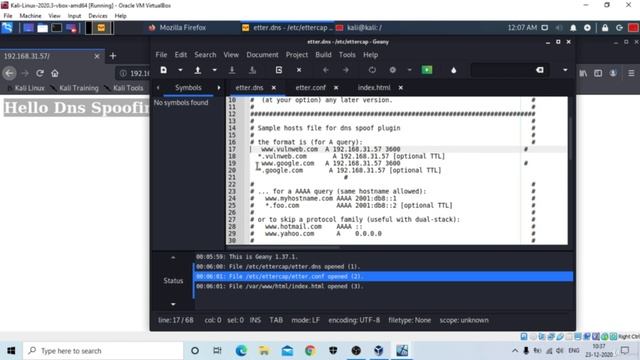
Task: Select the etter.conf opened status message
Action: tap(383, 276)
